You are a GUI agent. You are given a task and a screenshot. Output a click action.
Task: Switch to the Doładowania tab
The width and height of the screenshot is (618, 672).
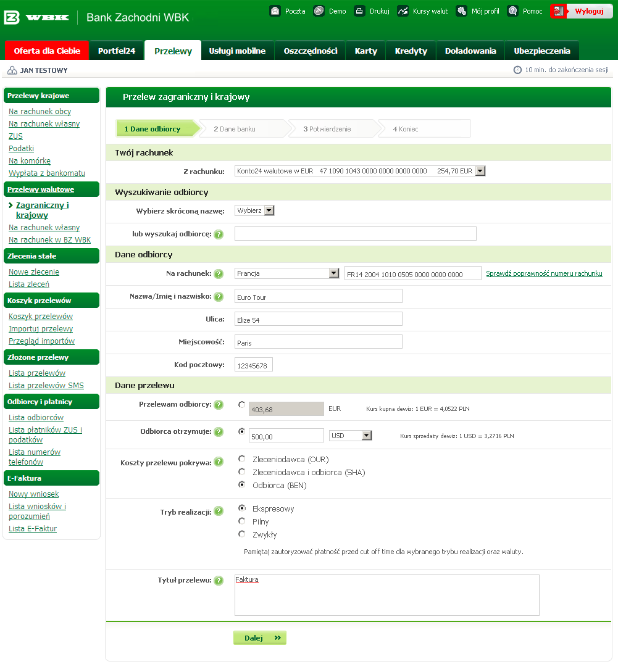(x=470, y=51)
